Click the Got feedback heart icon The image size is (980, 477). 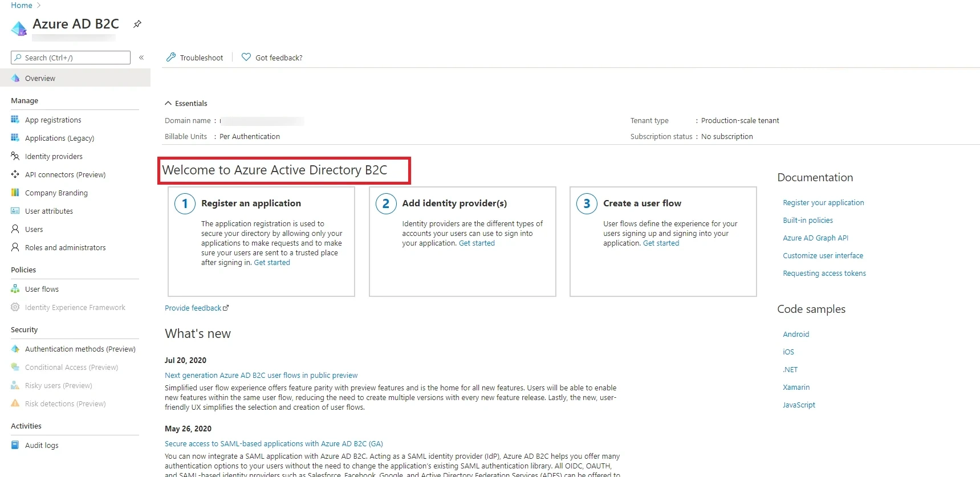[x=246, y=57]
